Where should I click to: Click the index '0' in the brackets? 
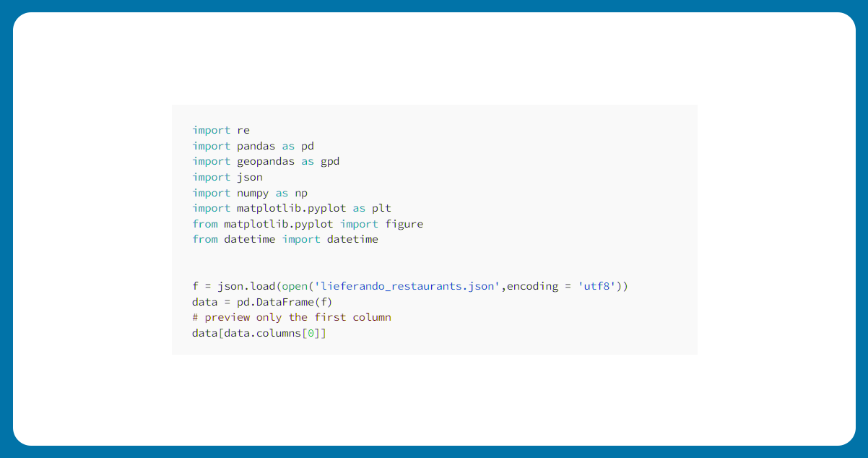click(311, 333)
